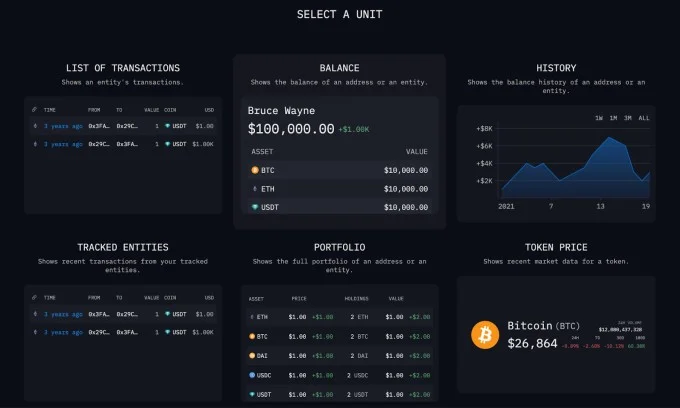This screenshot has width=680, height=408.
Task: Click the BTC coin icon in Portfolio table
Action: coord(250,337)
